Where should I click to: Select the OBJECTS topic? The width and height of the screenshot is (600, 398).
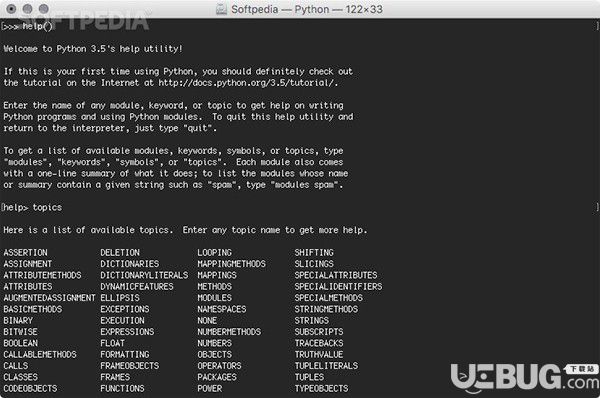215,354
